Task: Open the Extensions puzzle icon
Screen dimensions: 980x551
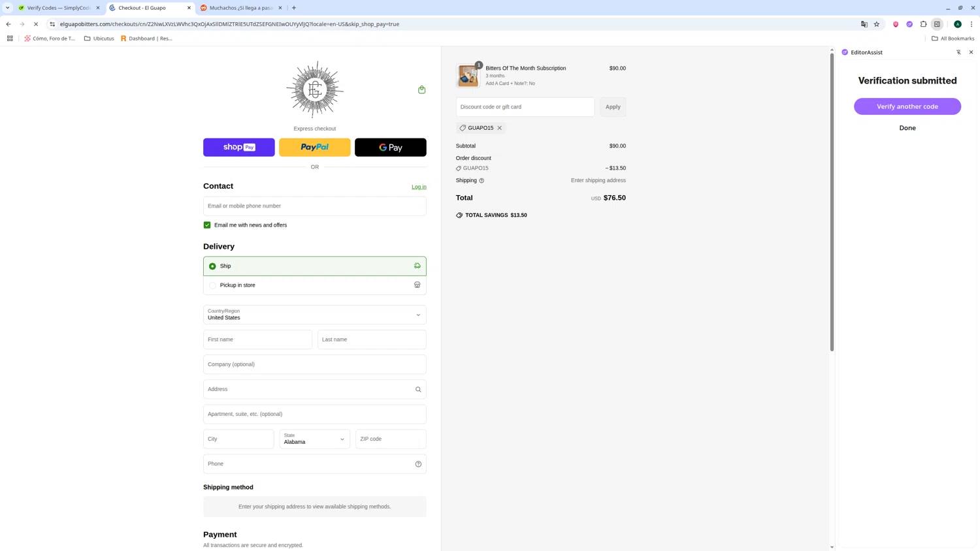Action: pos(923,24)
